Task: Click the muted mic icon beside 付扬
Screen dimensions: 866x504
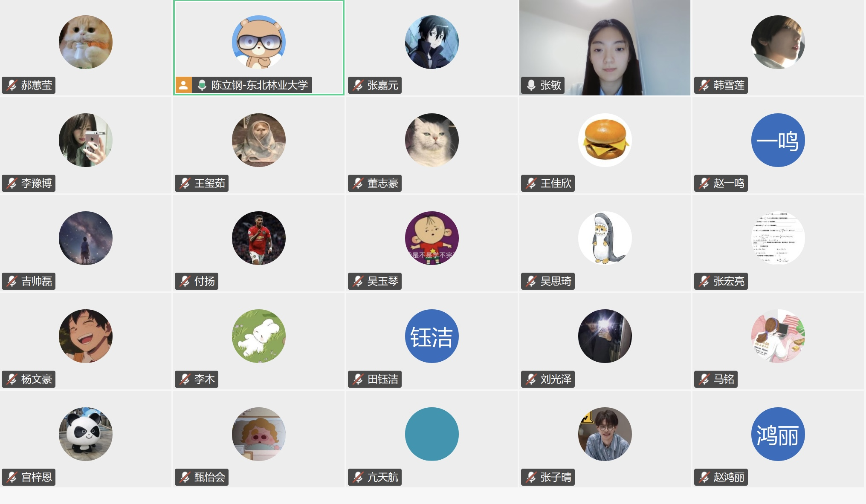Action: click(x=185, y=281)
